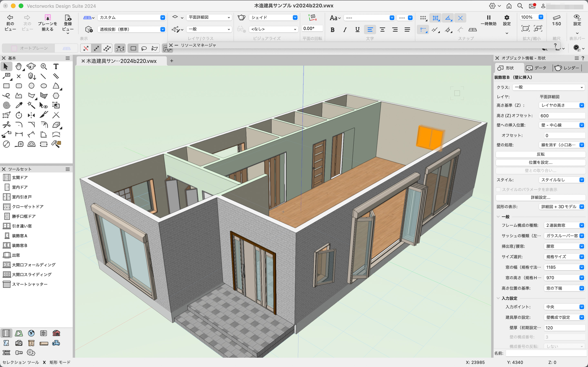Select the Eyedropper tool
588x367 pixels.
tap(19, 105)
